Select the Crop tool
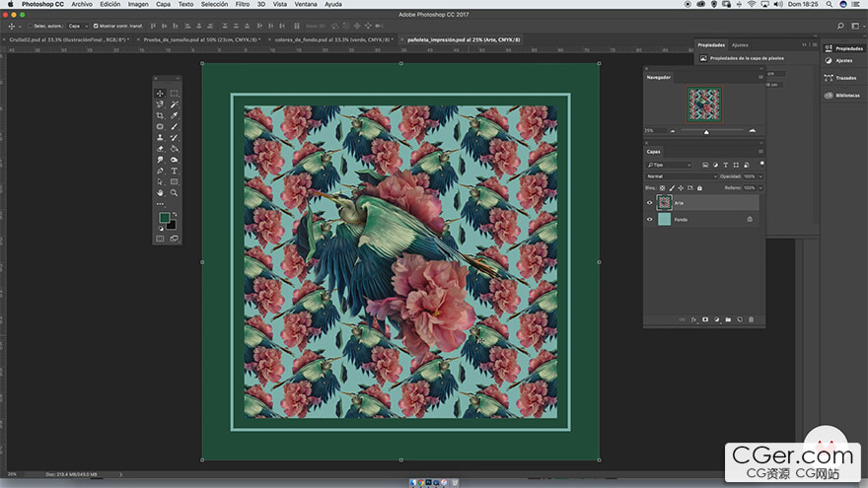Viewport: 868px width, 488px height. [160, 115]
